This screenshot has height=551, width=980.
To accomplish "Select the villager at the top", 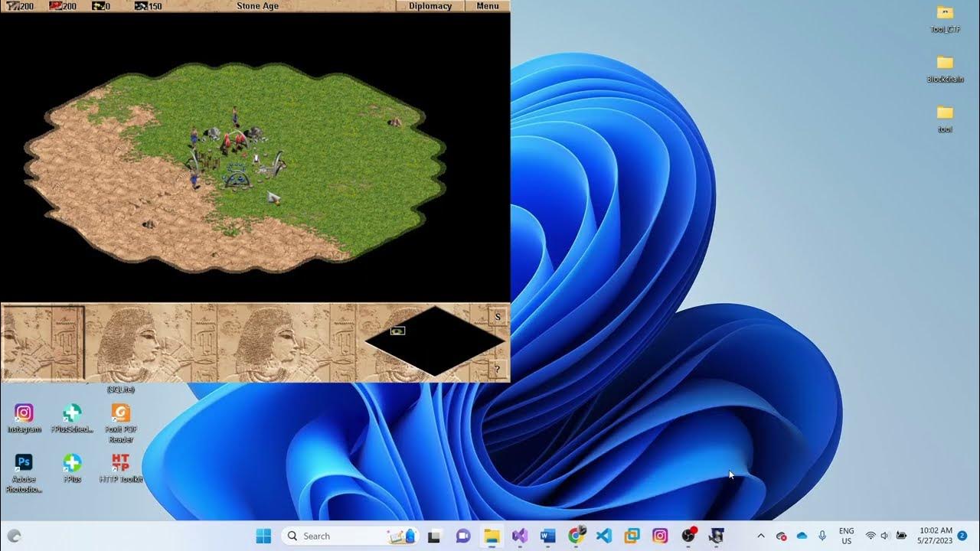I will pyautogui.click(x=235, y=116).
